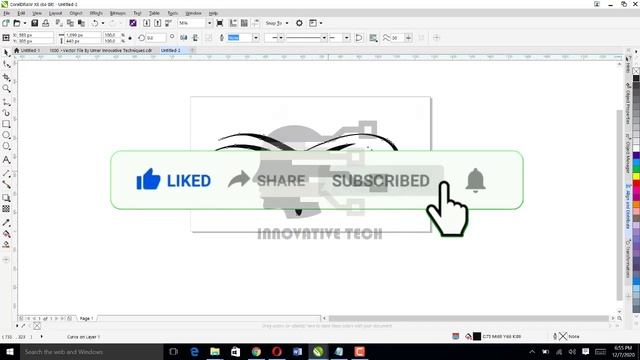
Task: Select the Drop Shadow tool
Action: click(x=6, y=198)
